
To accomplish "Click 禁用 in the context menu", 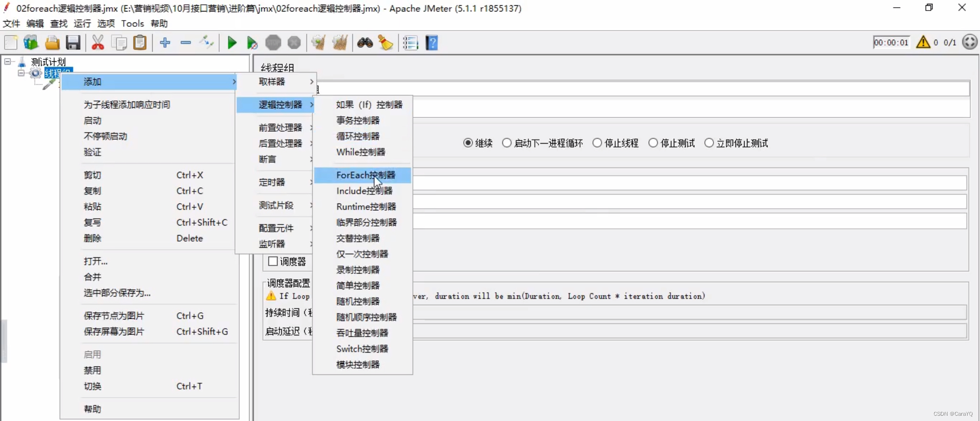I will (149, 370).
